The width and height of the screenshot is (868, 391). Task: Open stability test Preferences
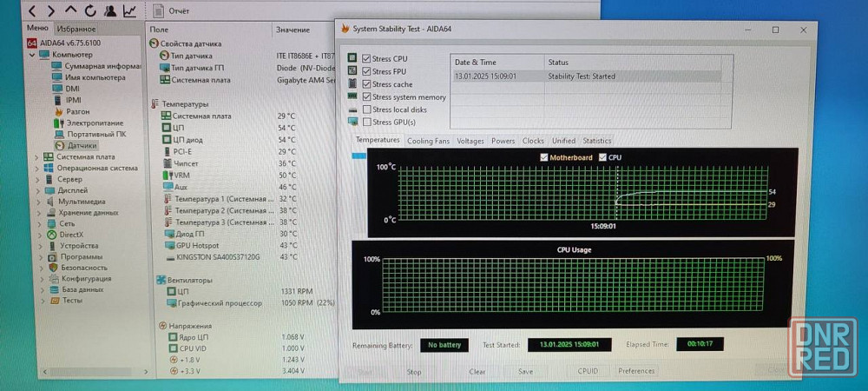[x=636, y=371]
